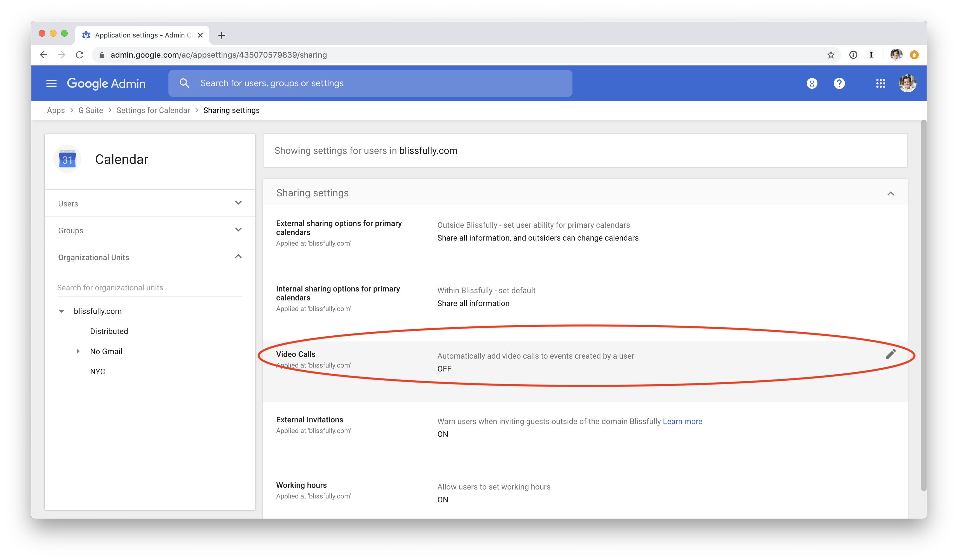Reload the page with refresh icon
This screenshot has height=560, width=958.
tap(79, 55)
